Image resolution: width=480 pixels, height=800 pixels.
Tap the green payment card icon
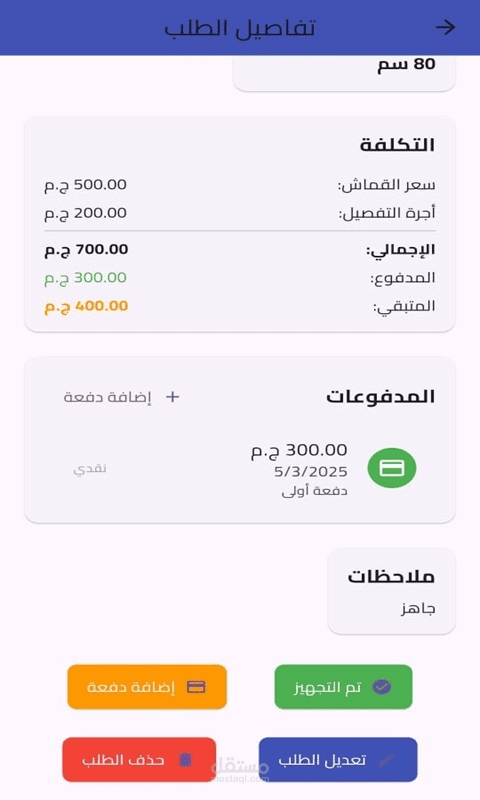coord(392,468)
